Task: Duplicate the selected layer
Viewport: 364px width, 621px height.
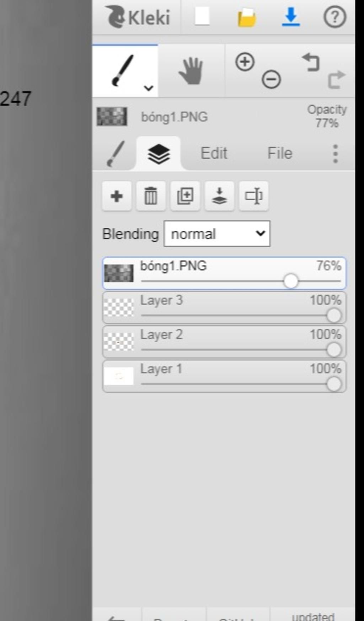Action: [x=185, y=196]
